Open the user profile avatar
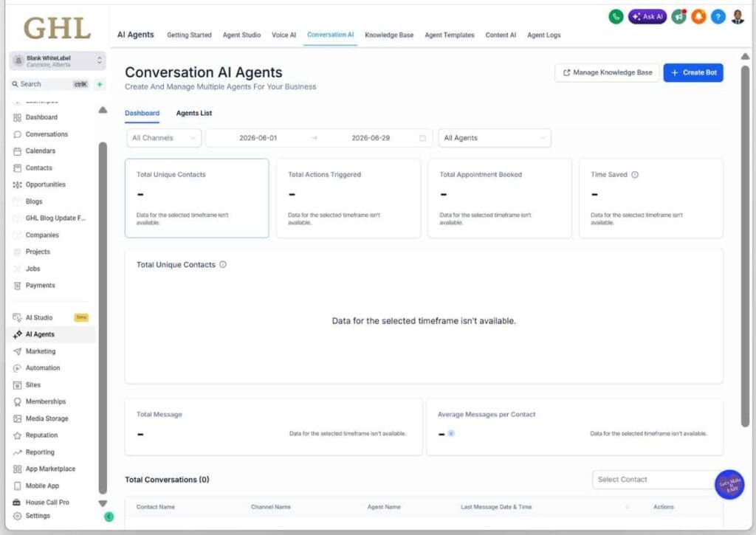The height and width of the screenshot is (535, 756). (x=738, y=17)
